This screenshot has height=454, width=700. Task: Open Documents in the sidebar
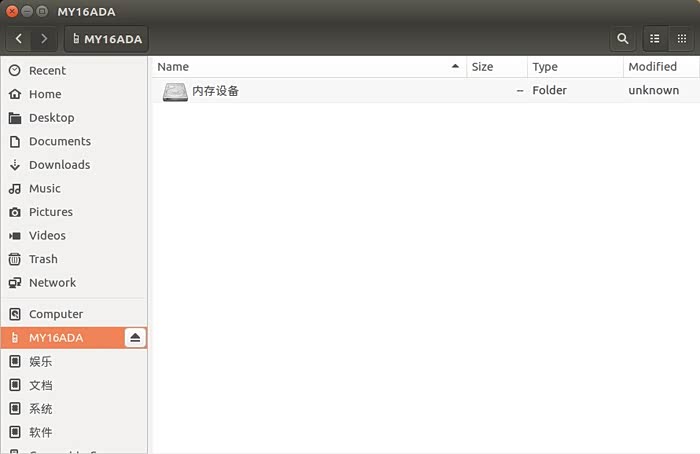point(74,142)
